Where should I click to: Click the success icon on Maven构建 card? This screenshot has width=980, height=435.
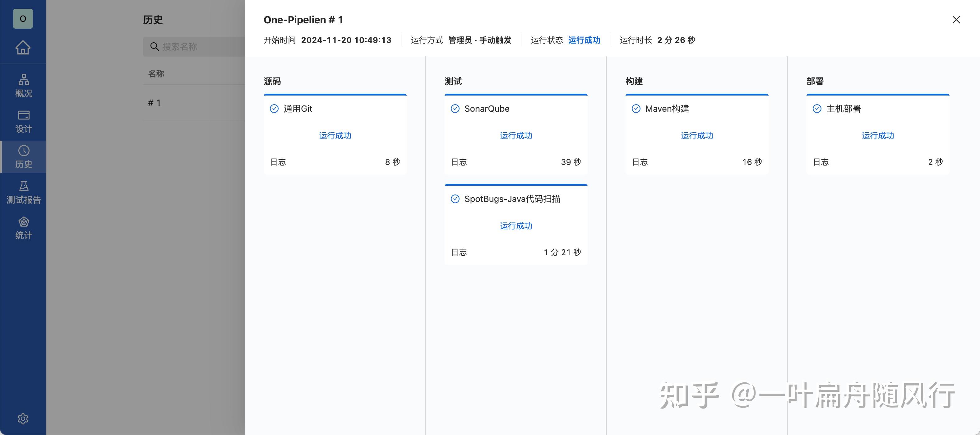tap(636, 109)
